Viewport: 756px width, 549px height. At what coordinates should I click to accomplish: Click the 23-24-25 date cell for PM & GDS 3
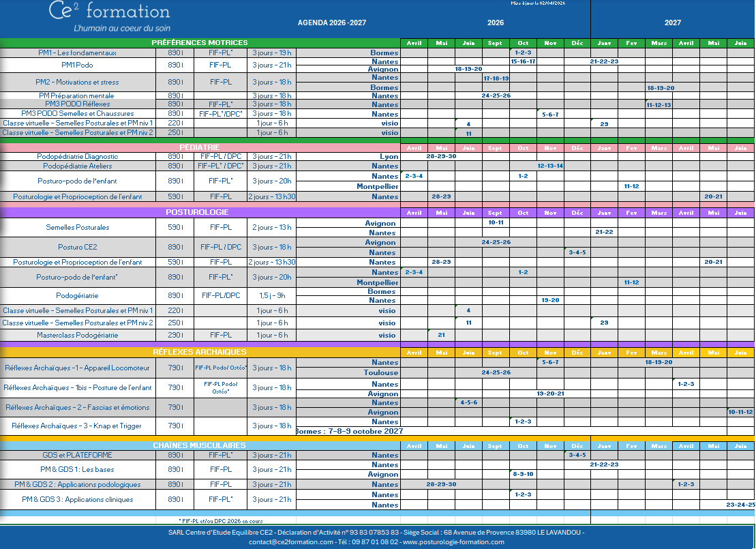tap(740, 505)
